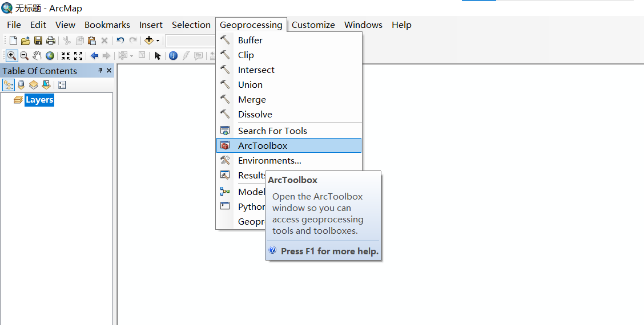Click the Layers data frame icon

coord(18,100)
